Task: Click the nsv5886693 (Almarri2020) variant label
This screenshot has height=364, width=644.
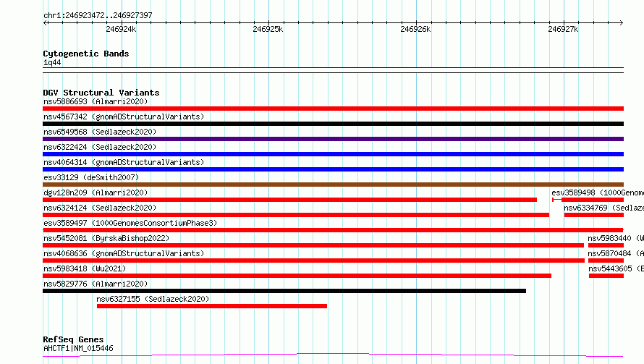Action: (x=96, y=101)
